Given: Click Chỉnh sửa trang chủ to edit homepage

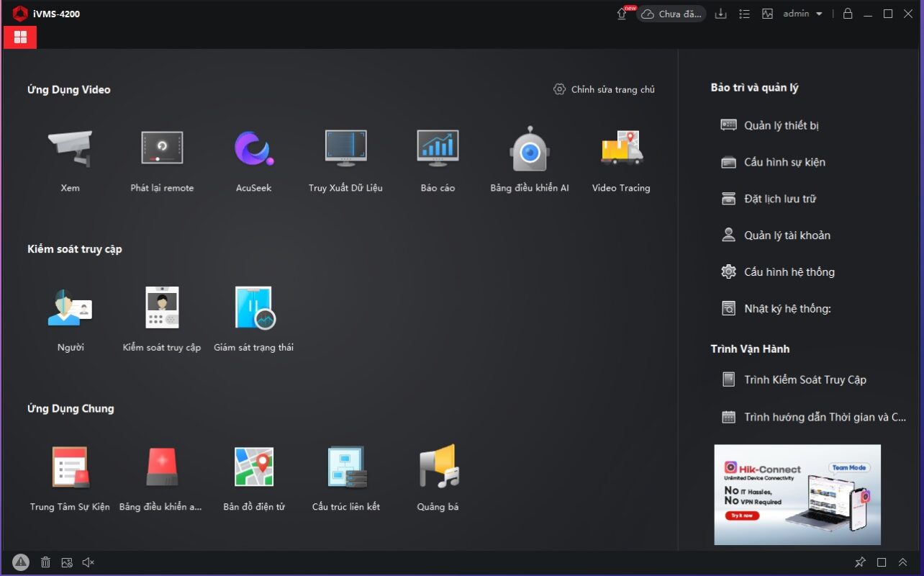Looking at the screenshot, I should [604, 89].
